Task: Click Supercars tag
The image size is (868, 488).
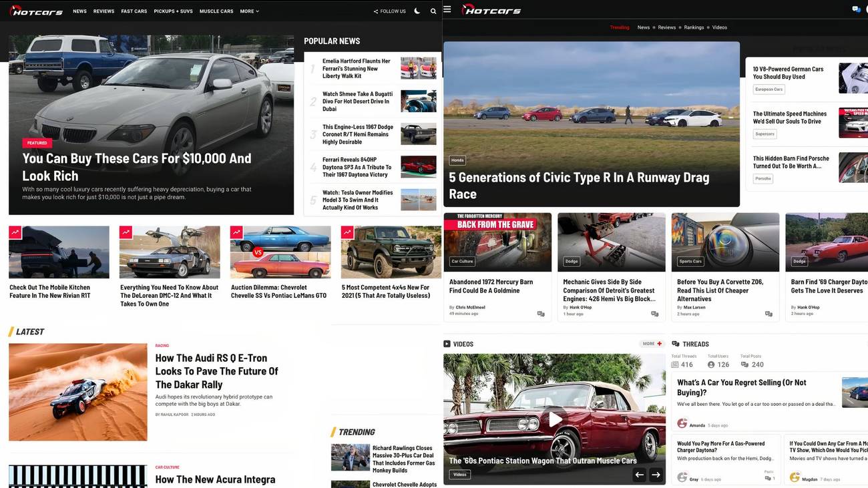Action: pyautogui.click(x=765, y=134)
